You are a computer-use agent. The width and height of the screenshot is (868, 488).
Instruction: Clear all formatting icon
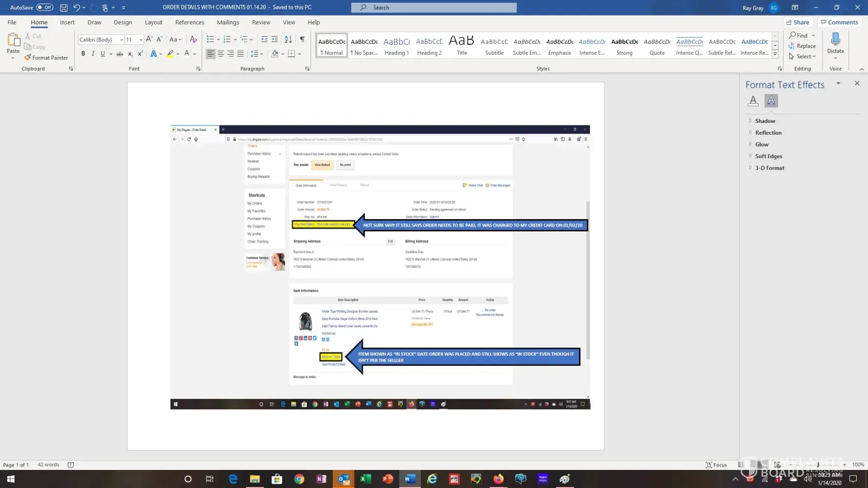[x=193, y=39]
